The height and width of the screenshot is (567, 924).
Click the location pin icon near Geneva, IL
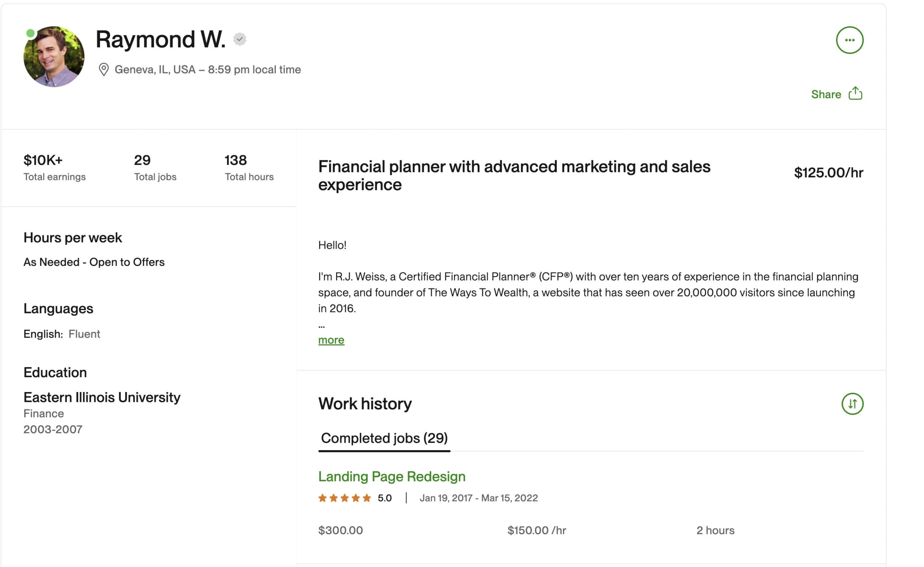[x=104, y=69]
